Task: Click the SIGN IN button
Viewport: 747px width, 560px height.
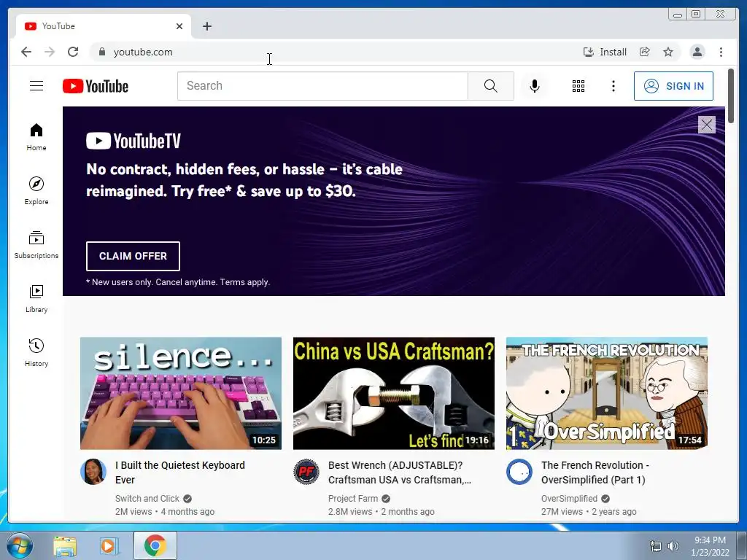Action: 673,86
